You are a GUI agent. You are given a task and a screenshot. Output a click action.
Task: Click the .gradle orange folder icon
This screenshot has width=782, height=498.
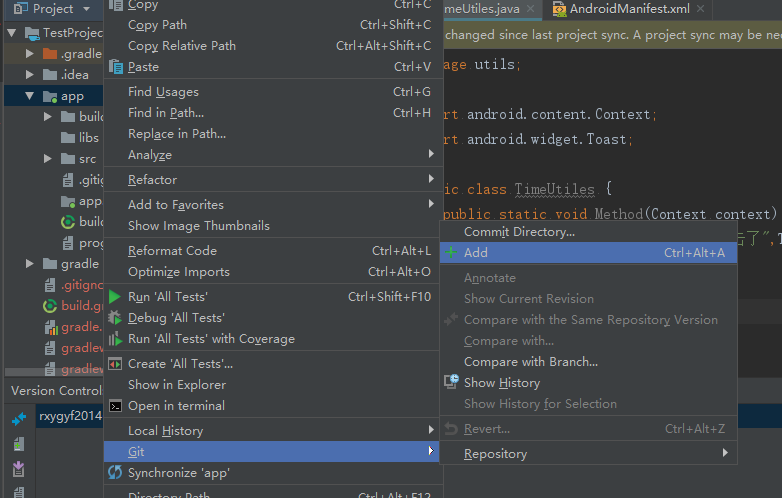point(50,53)
